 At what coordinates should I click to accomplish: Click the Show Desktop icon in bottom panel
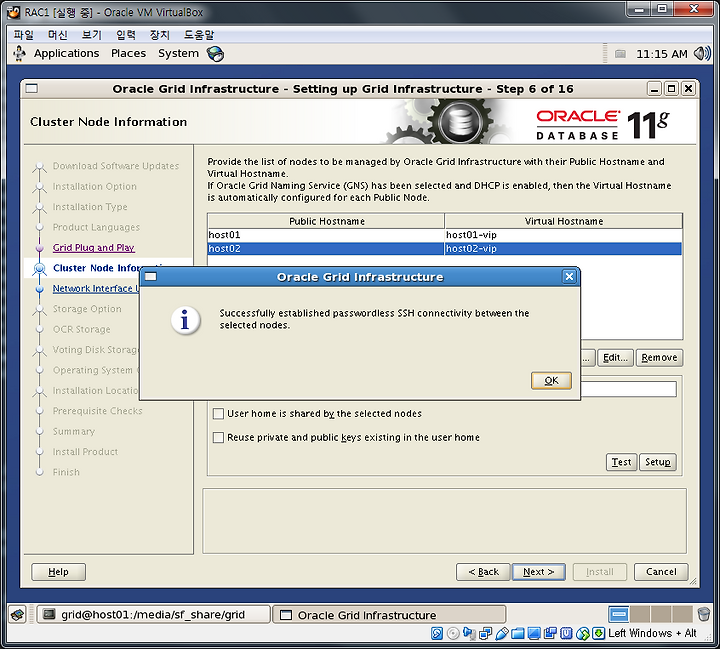(17, 615)
